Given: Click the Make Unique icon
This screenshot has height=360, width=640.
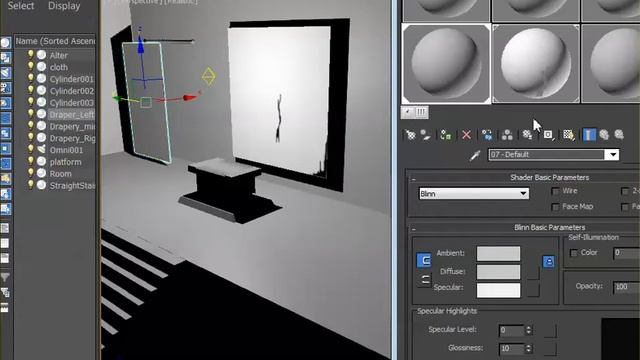Looking at the screenshot, I should (507, 135).
